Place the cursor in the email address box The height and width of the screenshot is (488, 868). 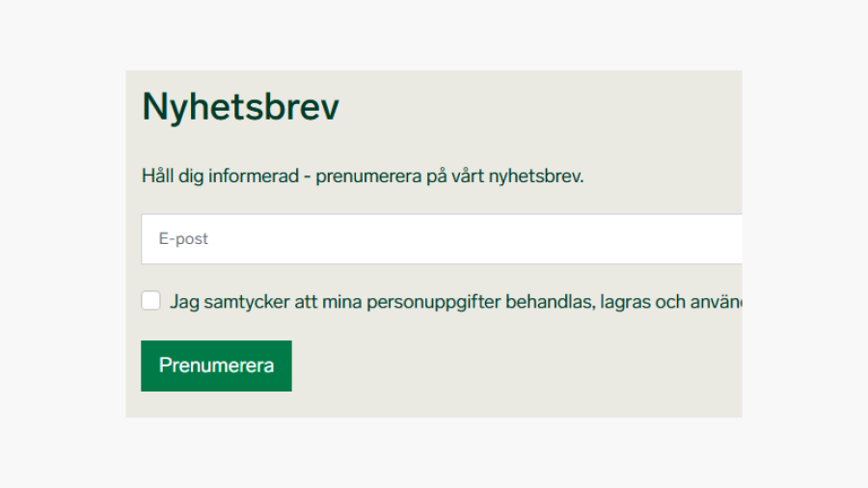pyautogui.click(x=442, y=239)
